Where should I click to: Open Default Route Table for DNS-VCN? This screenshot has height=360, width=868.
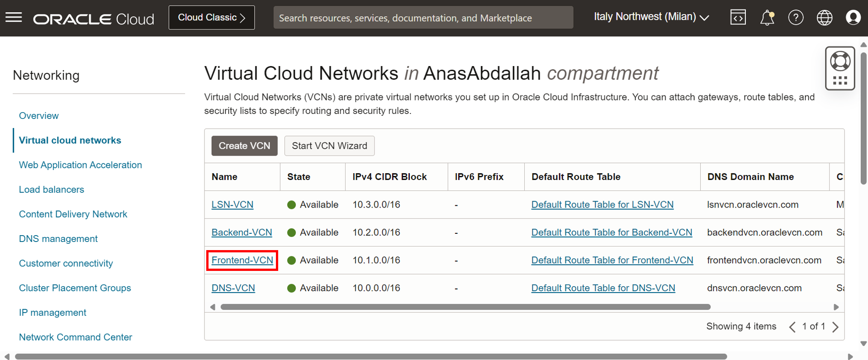coord(603,288)
